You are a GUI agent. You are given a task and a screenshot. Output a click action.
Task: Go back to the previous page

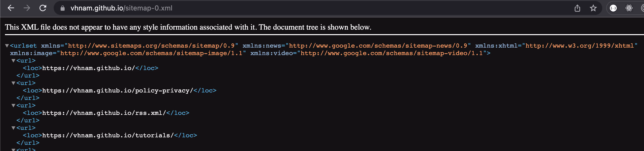pos(11,8)
